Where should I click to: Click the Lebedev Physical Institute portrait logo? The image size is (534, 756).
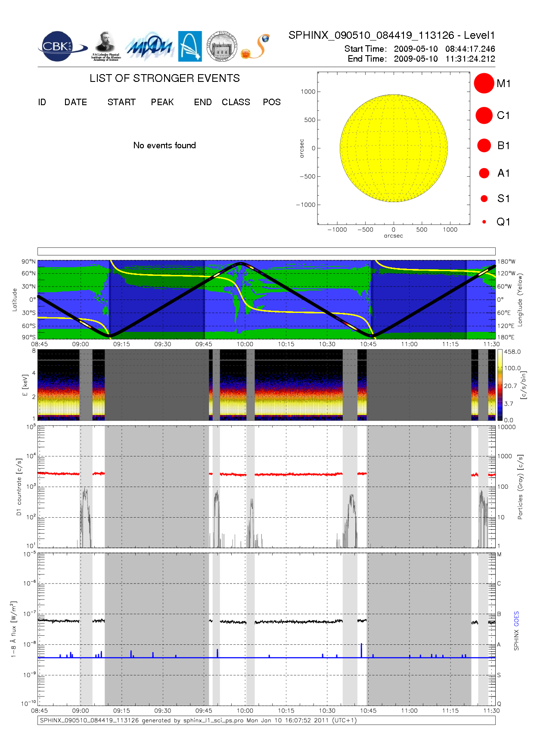point(106,46)
